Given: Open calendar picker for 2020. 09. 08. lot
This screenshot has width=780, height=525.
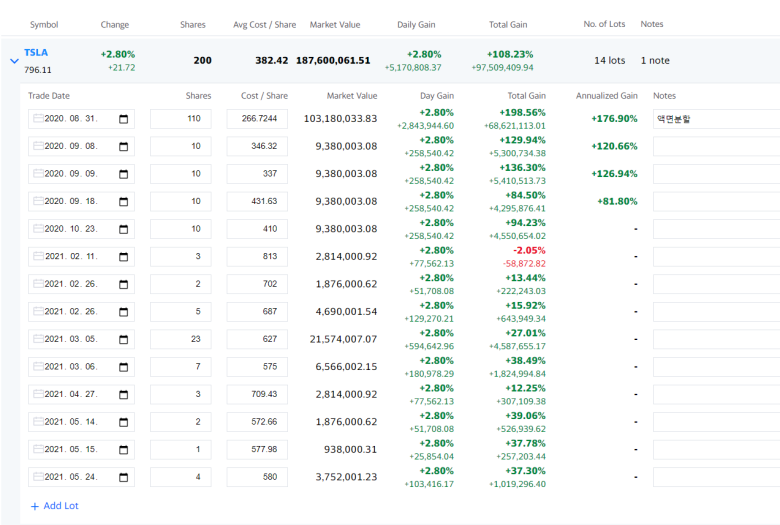Looking at the screenshot, I should [123, 146].
